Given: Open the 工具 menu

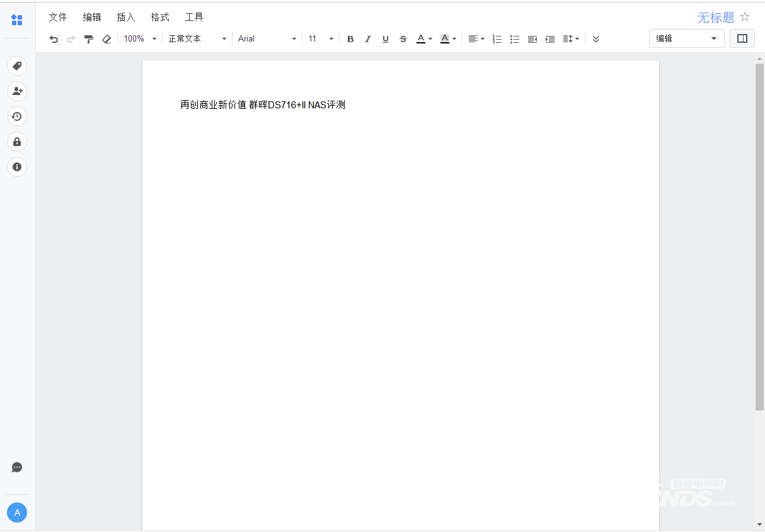Looking at the screenshot, I should pyautogui.click(x=194, y=17).
